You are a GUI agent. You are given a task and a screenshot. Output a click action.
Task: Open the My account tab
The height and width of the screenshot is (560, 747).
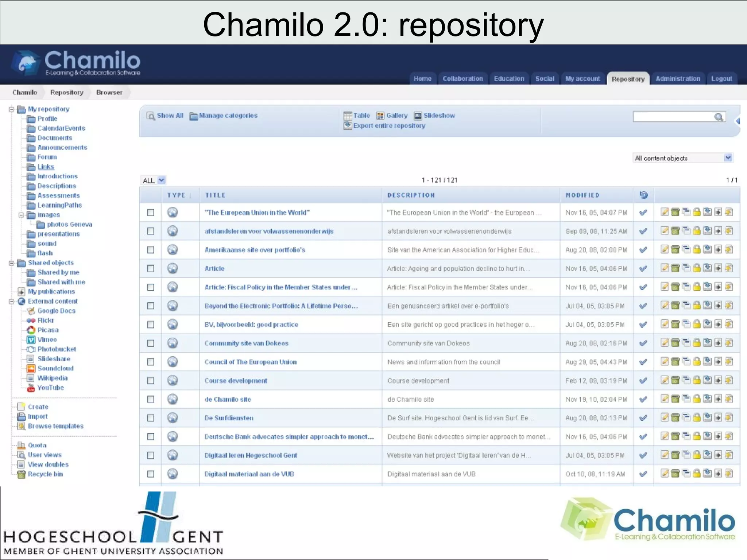pyautogui.click(x=582, y=78)
